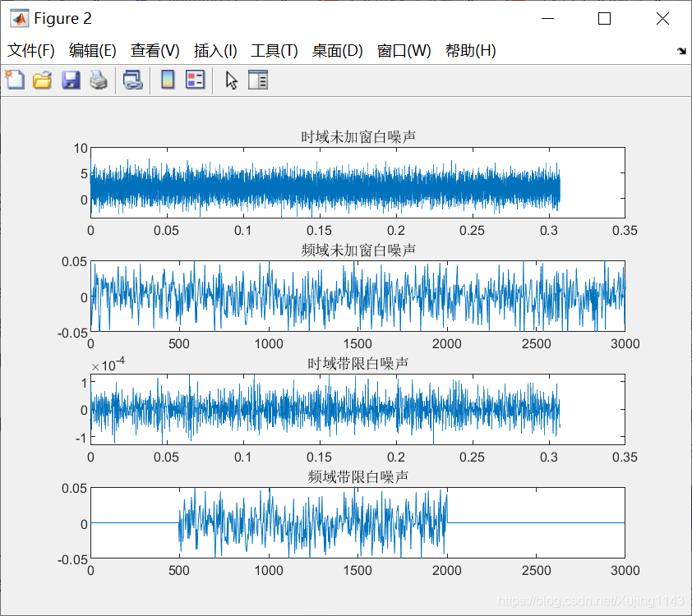The width and height of the screenshot is (692, 616).
Task: Select the plot title 频域未加窗白噪声
Action: [x=358, y=250]
